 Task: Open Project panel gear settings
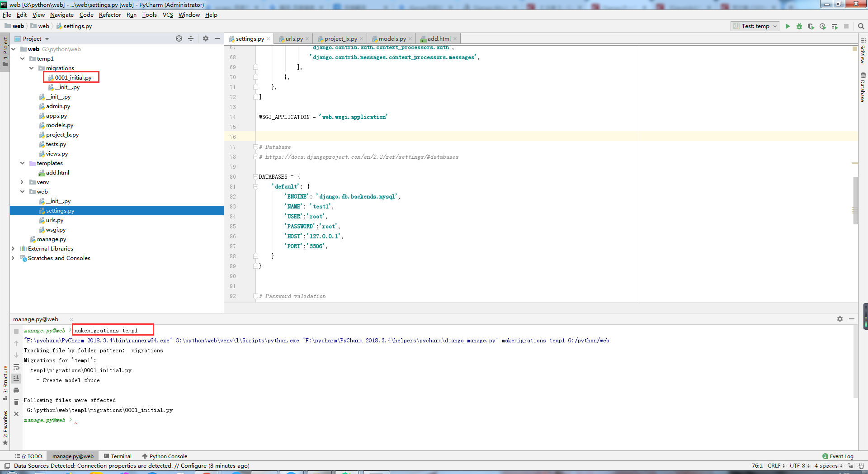pos(206,38)
